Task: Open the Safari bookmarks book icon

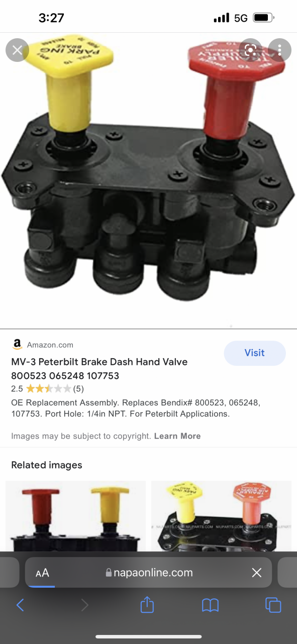Action: [x=210, y=605]
